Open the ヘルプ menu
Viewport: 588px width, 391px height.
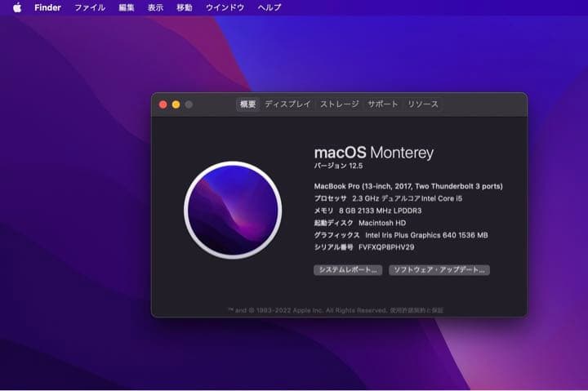269,7
